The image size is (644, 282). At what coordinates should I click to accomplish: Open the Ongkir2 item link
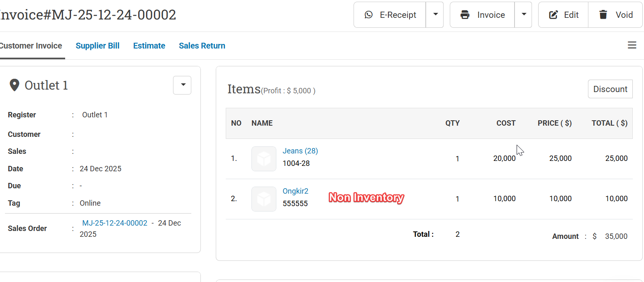tap(295, 191)
